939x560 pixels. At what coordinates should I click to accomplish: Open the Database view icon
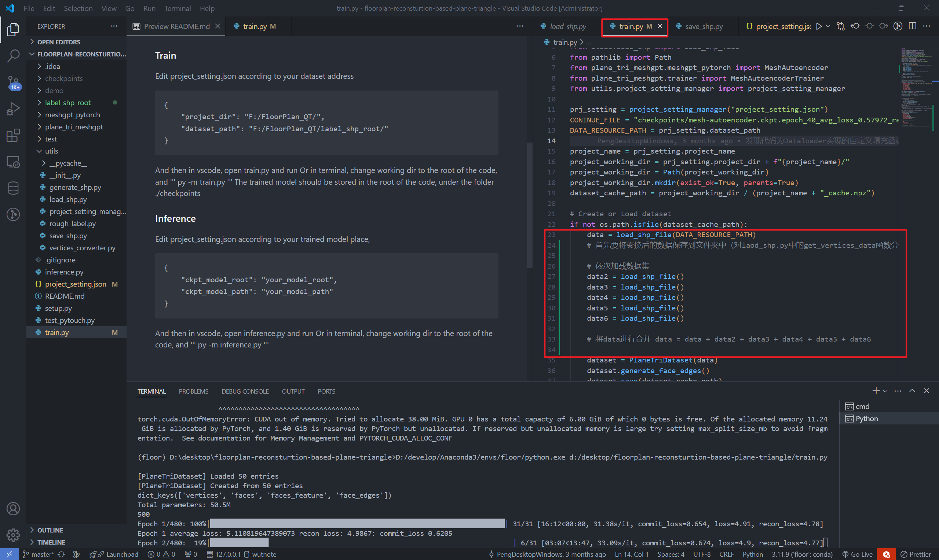click(13, 188)
